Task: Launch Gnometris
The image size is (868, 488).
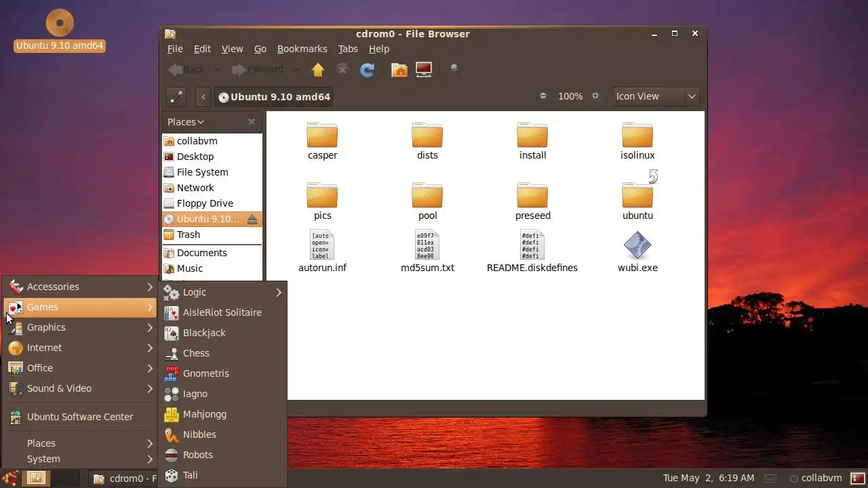Action: tap(222, 373)
